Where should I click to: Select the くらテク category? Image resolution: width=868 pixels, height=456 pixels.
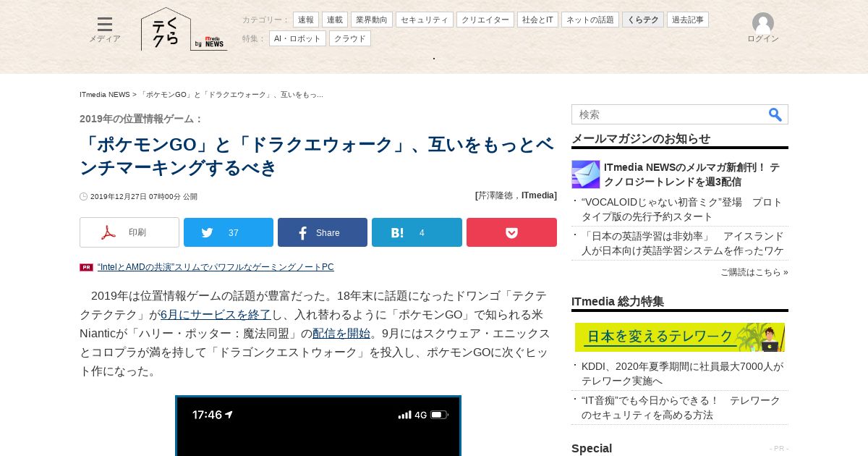(643, 20)
